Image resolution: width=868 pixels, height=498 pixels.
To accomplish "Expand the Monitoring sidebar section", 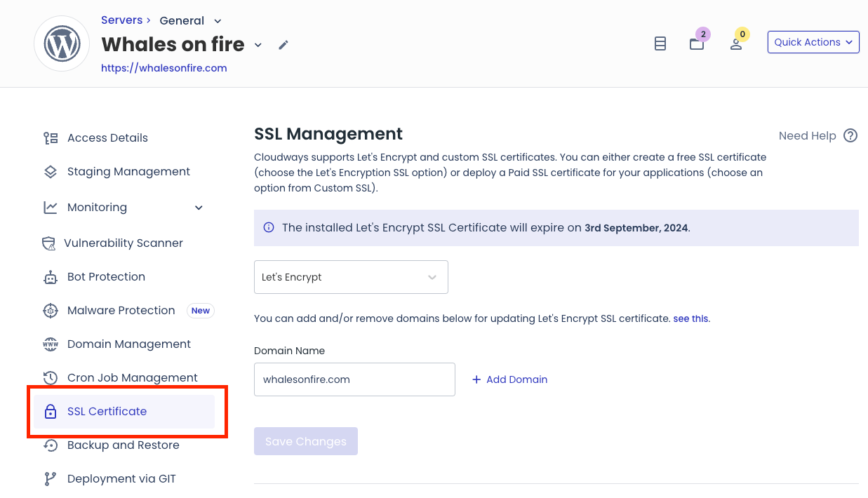I will click(199, 208).
